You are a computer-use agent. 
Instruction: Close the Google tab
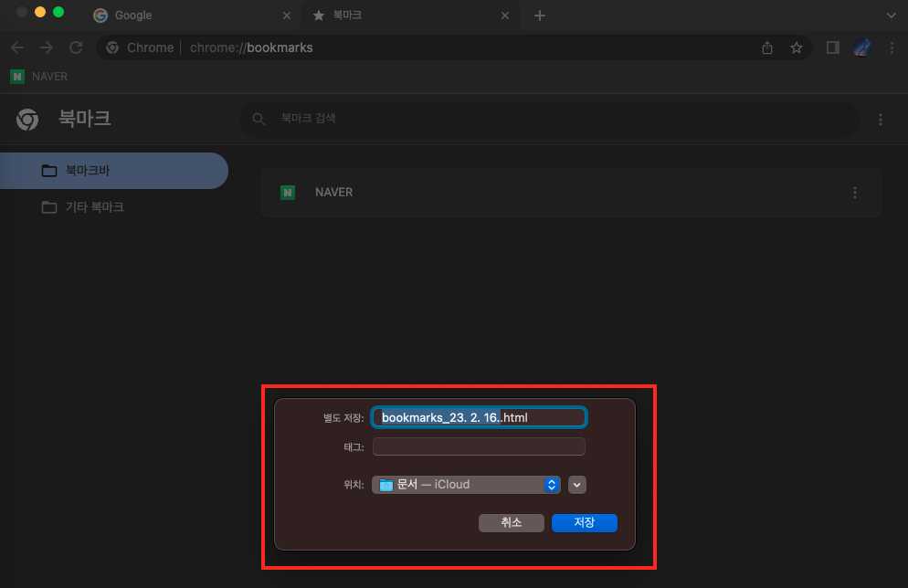click(287, 16)
